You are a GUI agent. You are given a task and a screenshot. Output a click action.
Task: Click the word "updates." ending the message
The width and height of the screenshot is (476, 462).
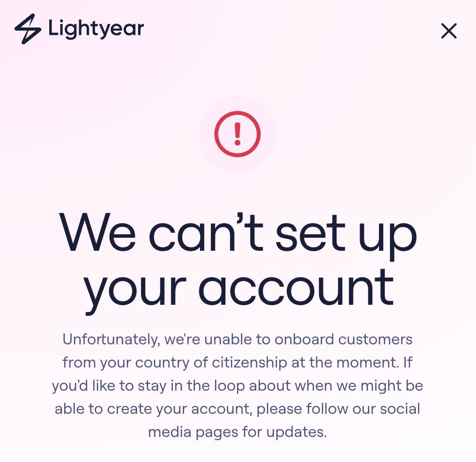click(296, 432)
